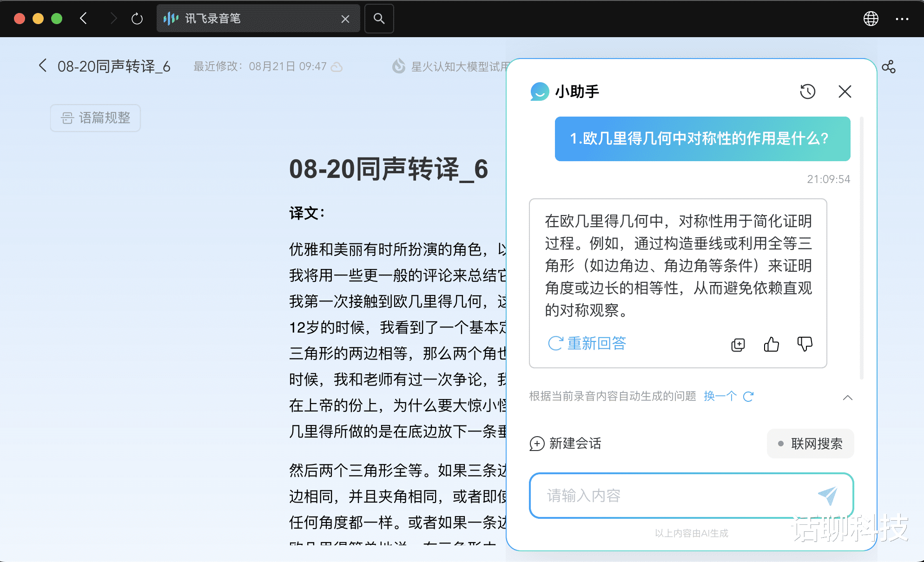Copy the assistant's answer

(738, 345)
